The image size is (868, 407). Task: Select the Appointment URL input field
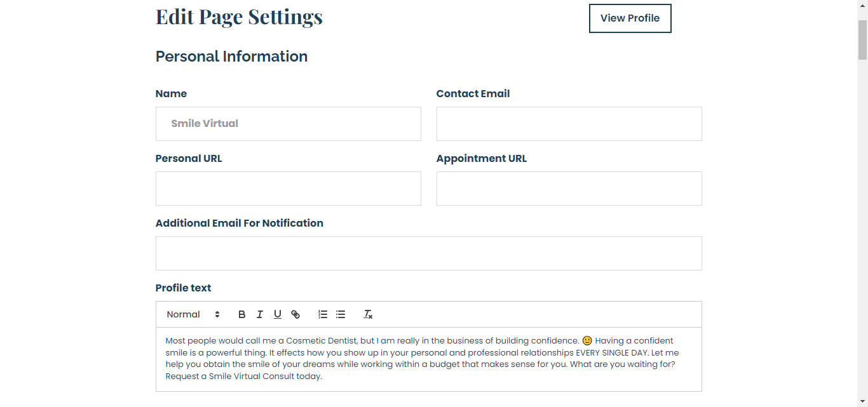point(569,189)
